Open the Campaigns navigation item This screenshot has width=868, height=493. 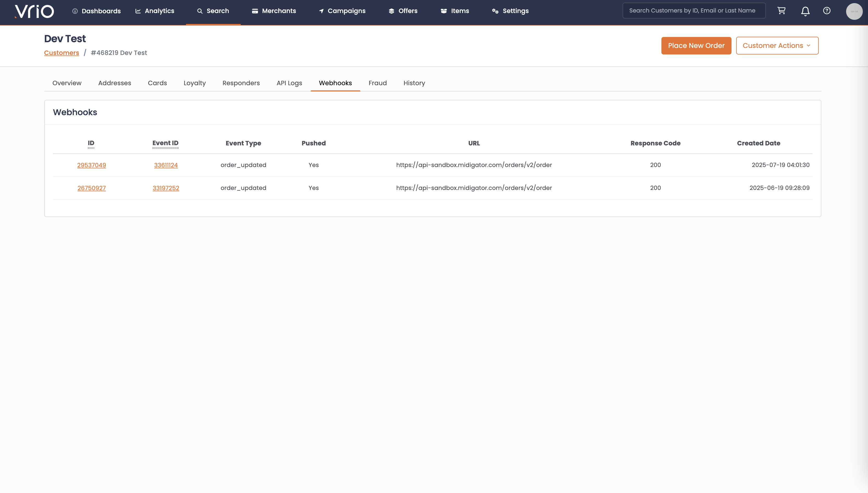342,11
